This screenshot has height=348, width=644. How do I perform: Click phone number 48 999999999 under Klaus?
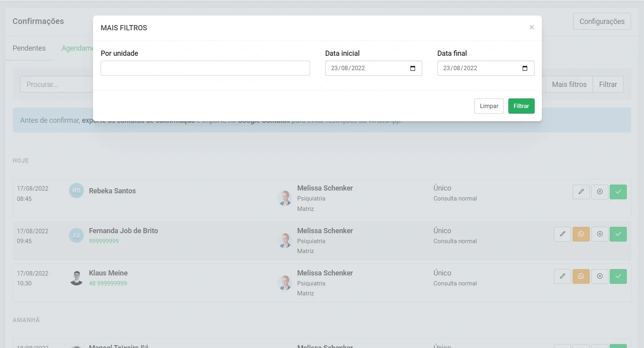click(x=108, y=283)
